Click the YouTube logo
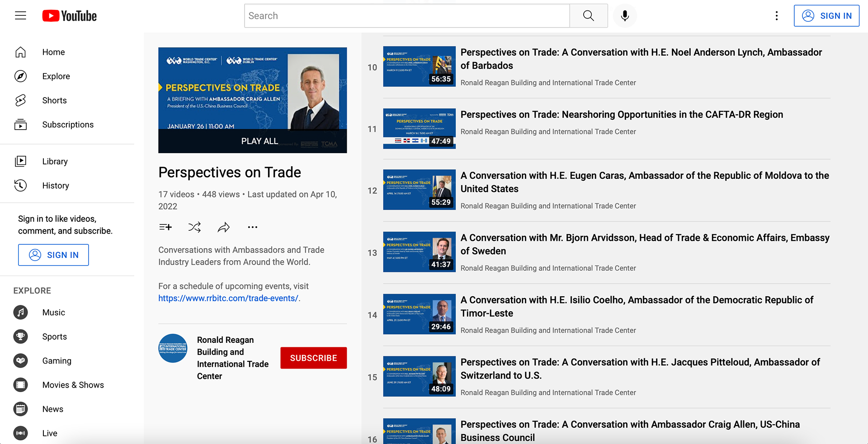Viewport: 868px width, 444px height. pos(70,16)
